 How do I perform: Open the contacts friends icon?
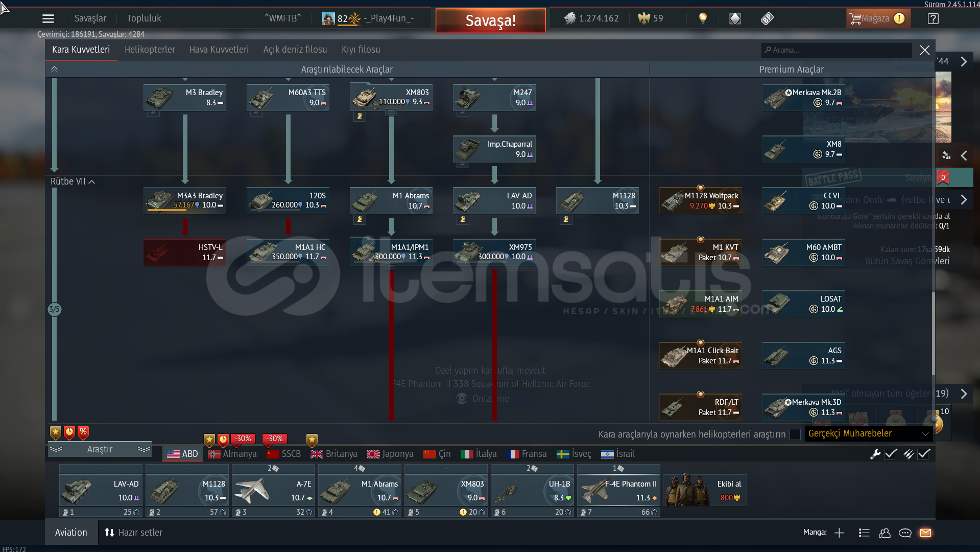click(885, 533)
